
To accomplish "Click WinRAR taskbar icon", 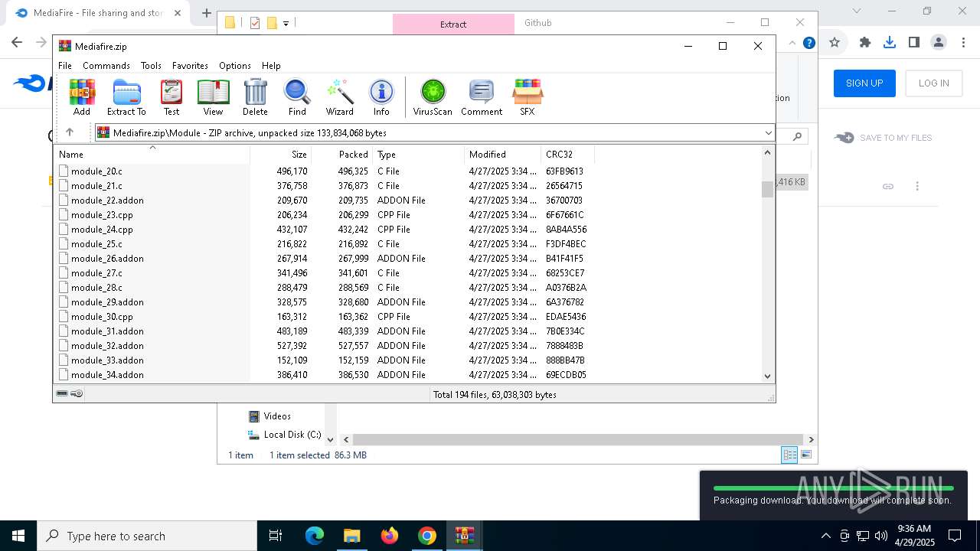I will [465, 536].
